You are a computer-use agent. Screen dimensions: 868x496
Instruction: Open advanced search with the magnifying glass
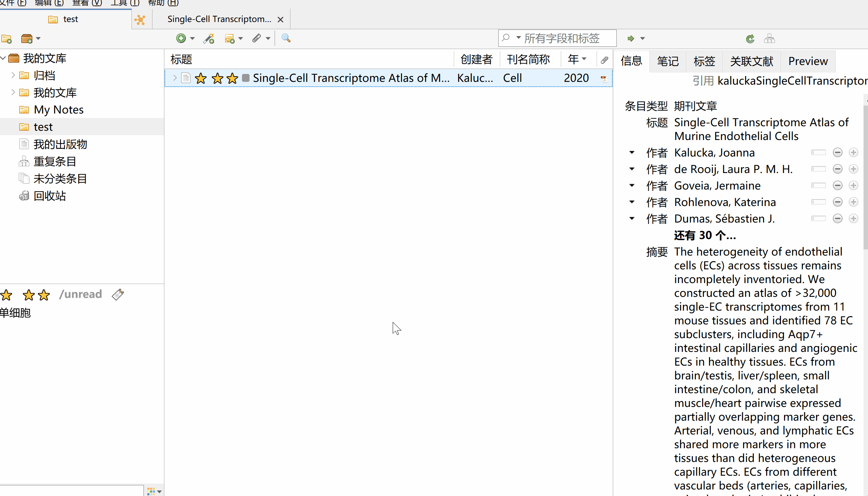[286, 38]
